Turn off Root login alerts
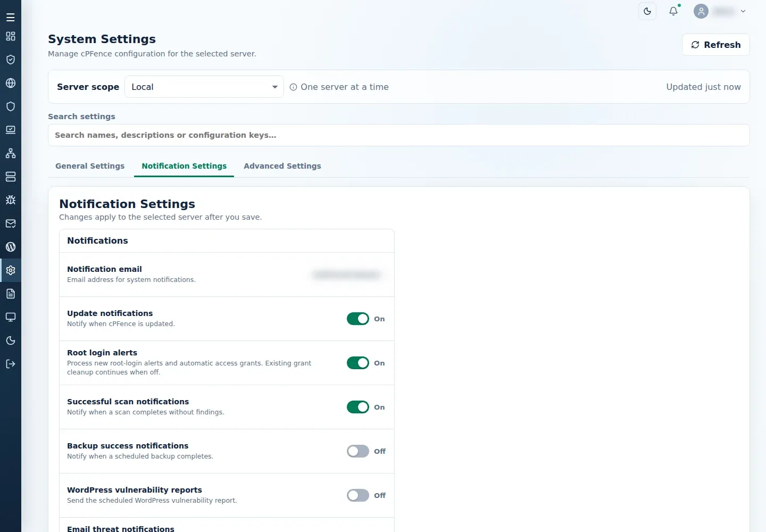This screenshot has width=766, height=532. tap(358, 363)
